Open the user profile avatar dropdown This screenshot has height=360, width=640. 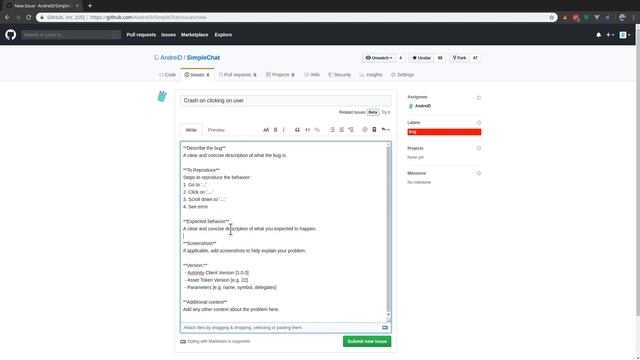pos(625,35)
